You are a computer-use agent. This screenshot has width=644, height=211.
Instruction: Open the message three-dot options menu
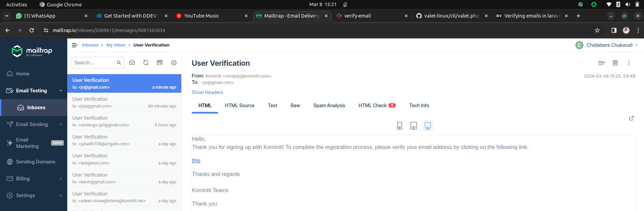tap(629, 63)
